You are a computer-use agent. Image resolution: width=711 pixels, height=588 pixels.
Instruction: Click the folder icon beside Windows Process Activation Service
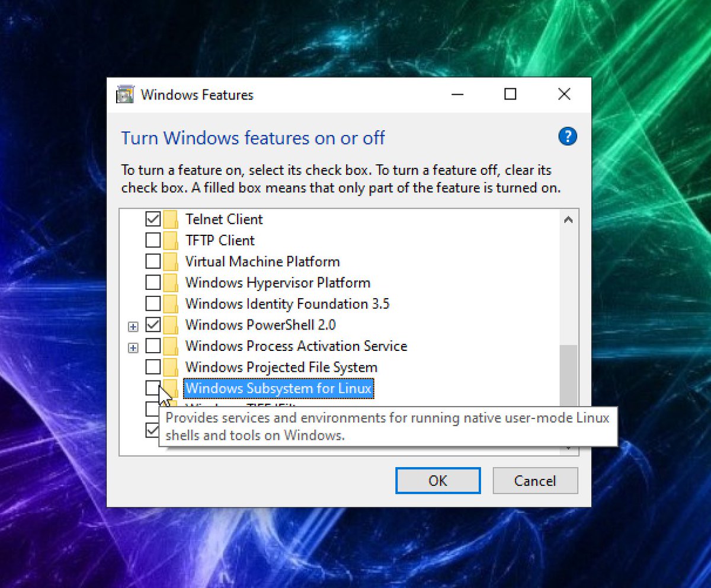[x=171, y=346]
